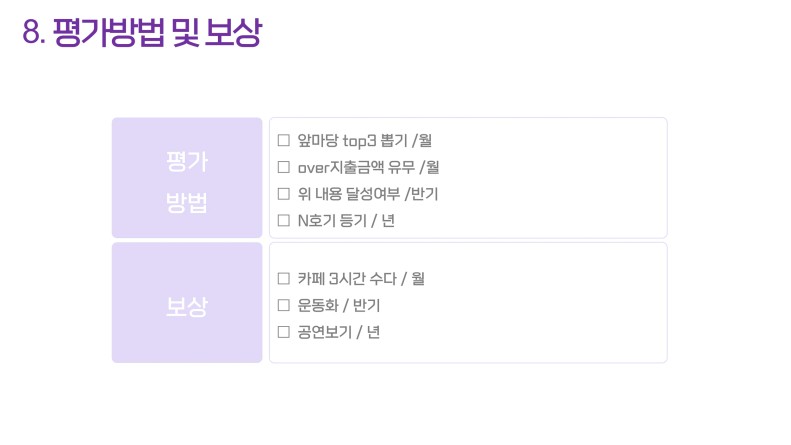Select the over지출금액 유무 /월 text line

click(x=368, y=167)
